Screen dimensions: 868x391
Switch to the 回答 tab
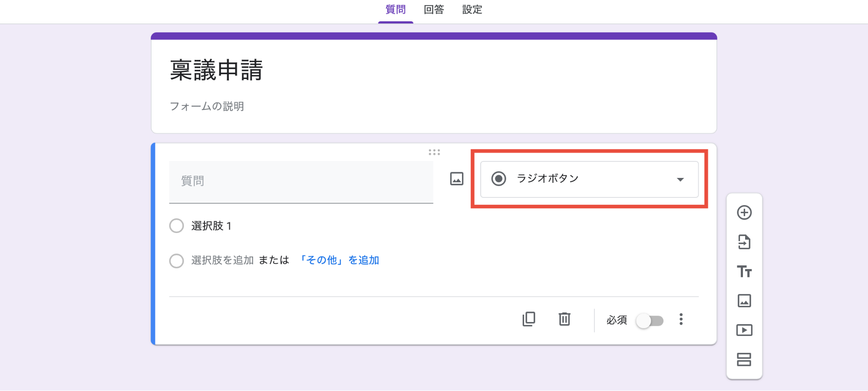coord(434,10)
